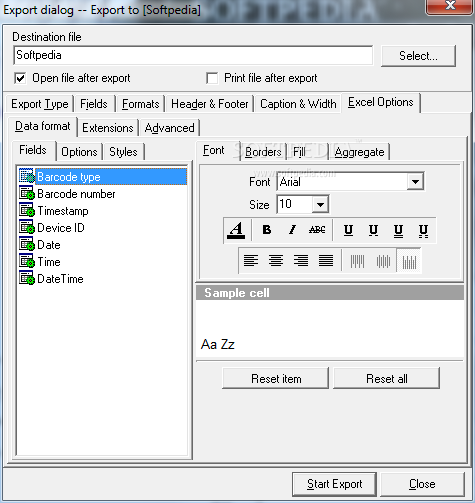
Task: Switch to the Data format sub-tab
Action: point(43,126)
